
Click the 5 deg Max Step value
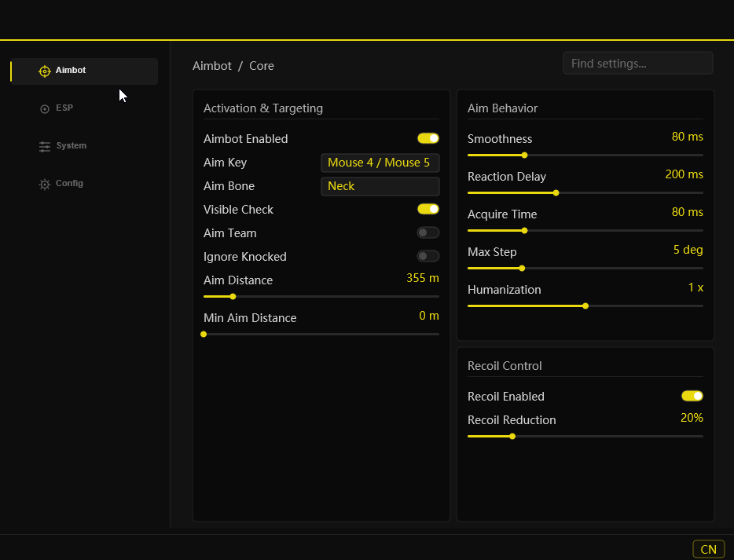click(x=688, y=250)
